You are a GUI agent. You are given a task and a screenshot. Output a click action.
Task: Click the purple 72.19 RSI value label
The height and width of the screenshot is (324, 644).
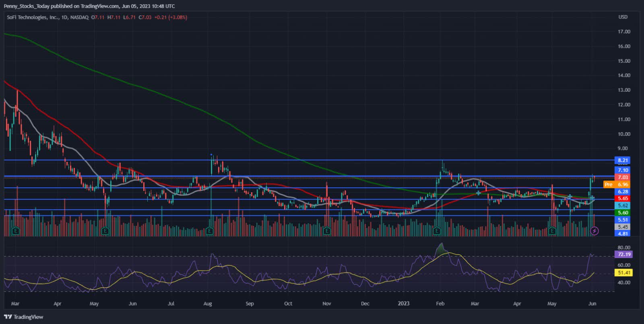(x=624, y=254)
